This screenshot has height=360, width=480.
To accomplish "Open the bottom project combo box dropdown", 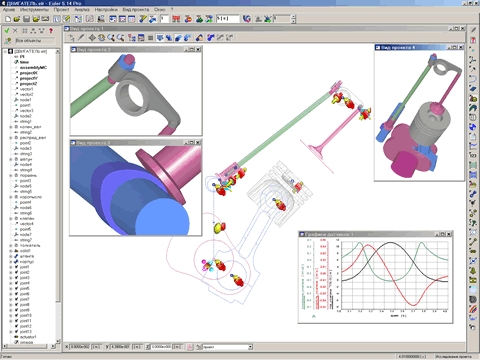I will pyautogui.click(x=250, y=347).
